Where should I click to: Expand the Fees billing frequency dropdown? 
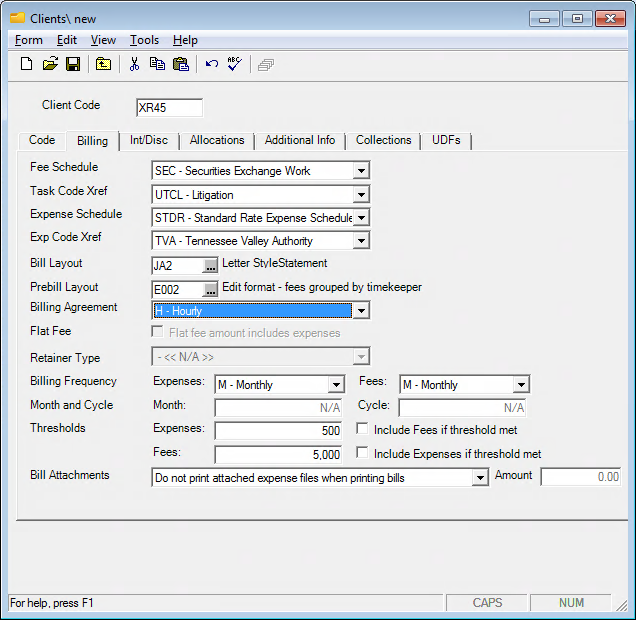[x=521, y=385]
